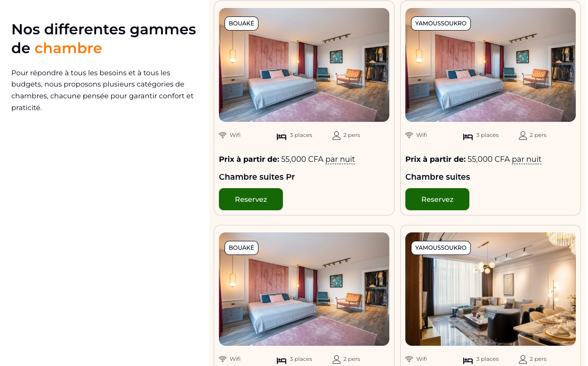Click Reservez for Chambre suites Pr
This screenshot has height=366, width=588.
(251, 199)
